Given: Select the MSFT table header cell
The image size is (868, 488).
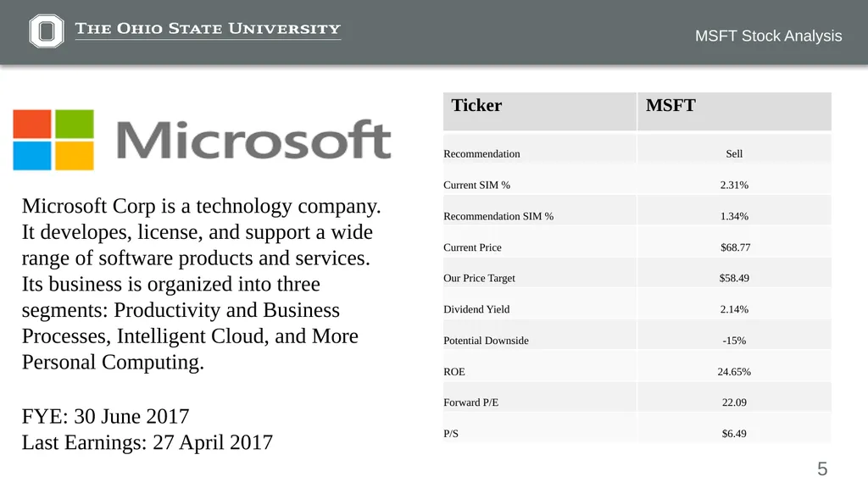Looking at the screenshot, I should pyautogui.click(x=735, y=112).
